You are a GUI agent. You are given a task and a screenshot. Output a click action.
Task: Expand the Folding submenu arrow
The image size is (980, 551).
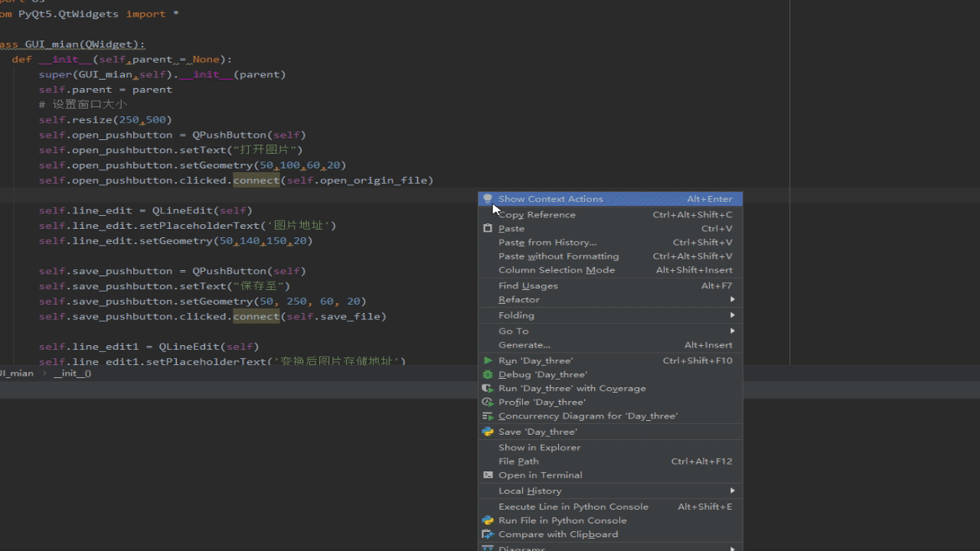click(x=733, y=315)
